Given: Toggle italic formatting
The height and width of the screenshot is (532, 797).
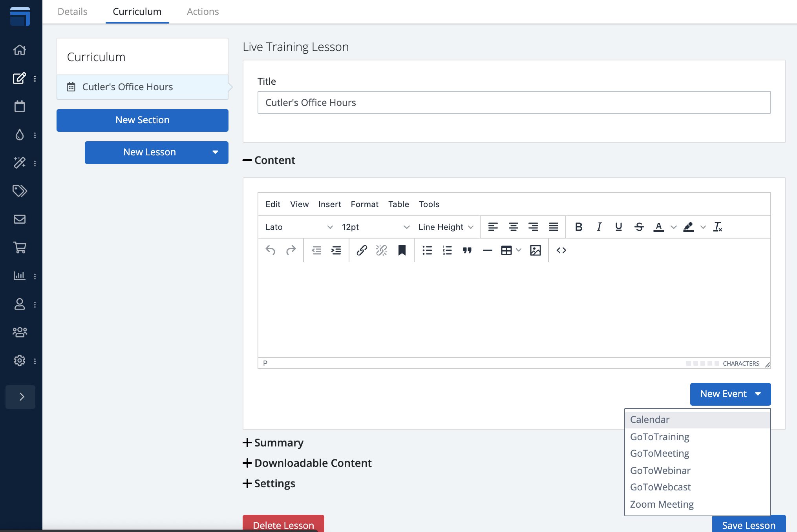Looking at the screenshot, I should tap(599, 227).
